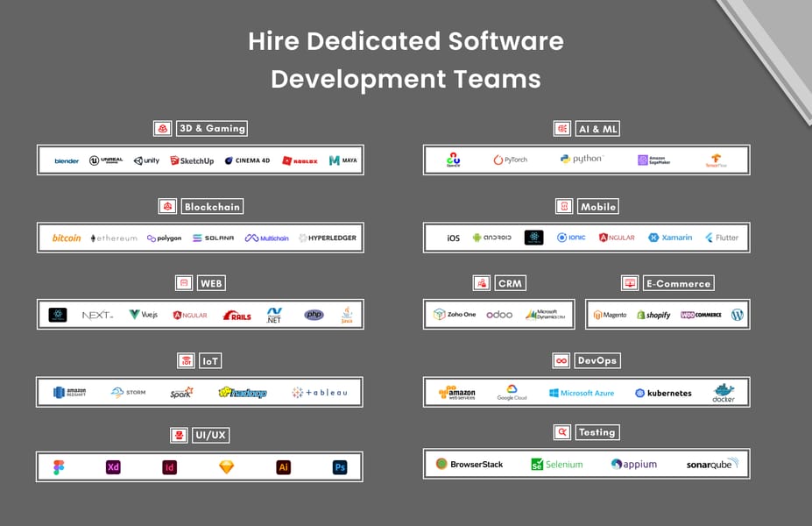812x526 pixels.
Task: Select the .NET logo
Action: coord(274,315)
